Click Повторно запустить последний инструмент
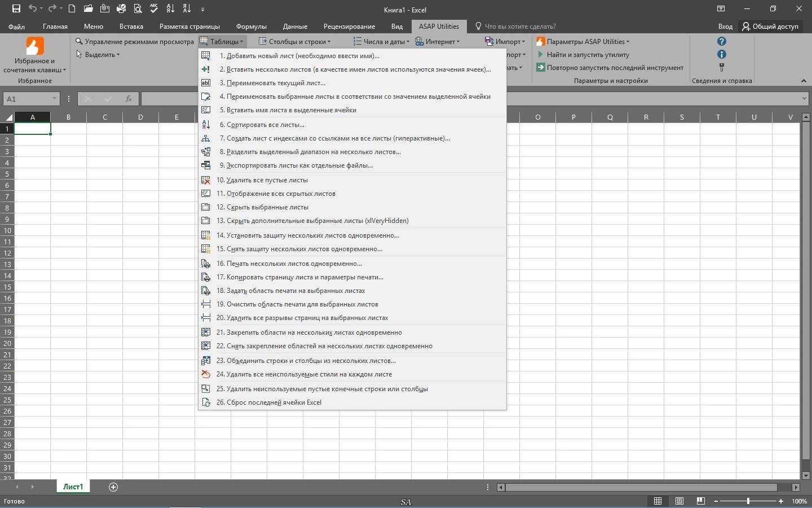Viewport: 812px width, 508px height. 610,68
